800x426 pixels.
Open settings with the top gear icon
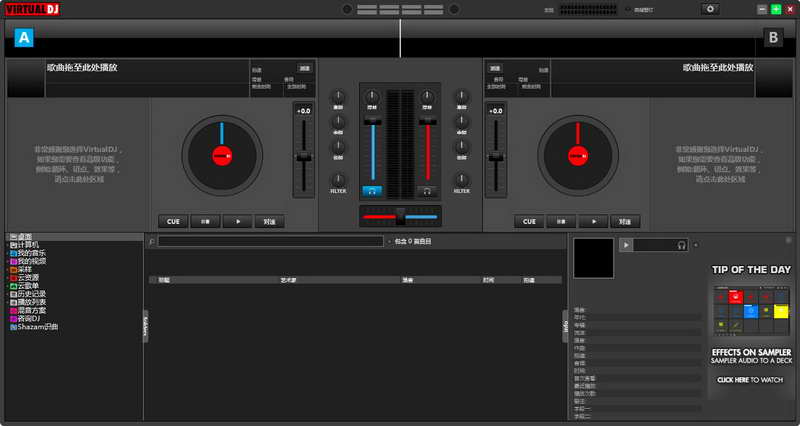click(710, 9)
